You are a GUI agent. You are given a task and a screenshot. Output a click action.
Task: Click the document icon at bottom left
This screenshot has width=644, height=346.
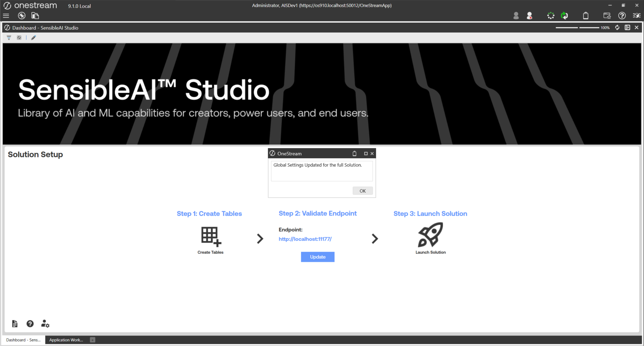point(15,324)
